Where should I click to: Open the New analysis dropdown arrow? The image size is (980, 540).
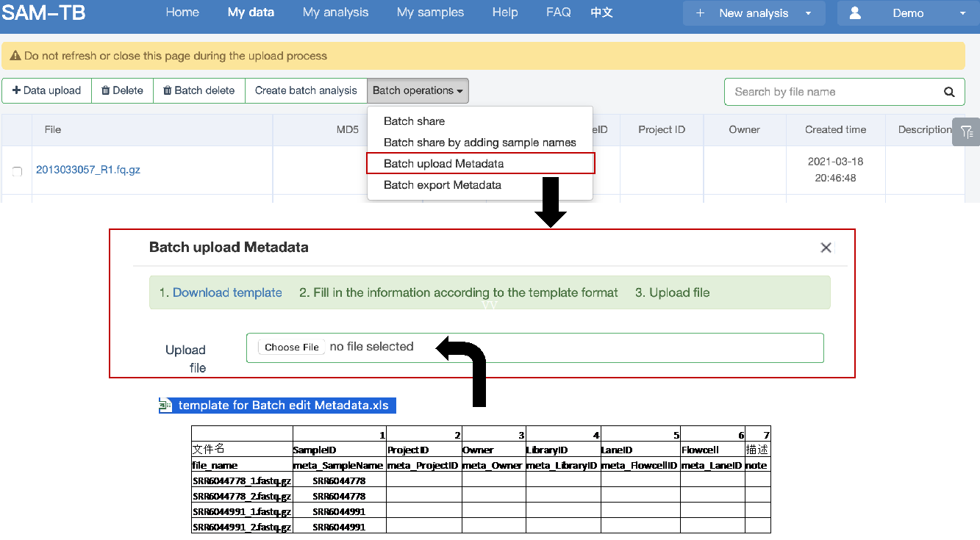pyautogui.click(x=809, y=13)
